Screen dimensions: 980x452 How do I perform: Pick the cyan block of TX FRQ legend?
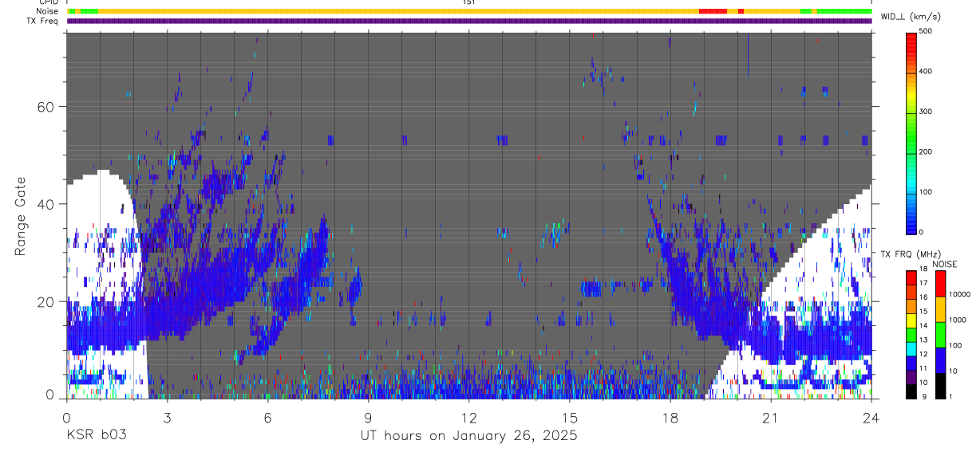[x=910, y=348]
